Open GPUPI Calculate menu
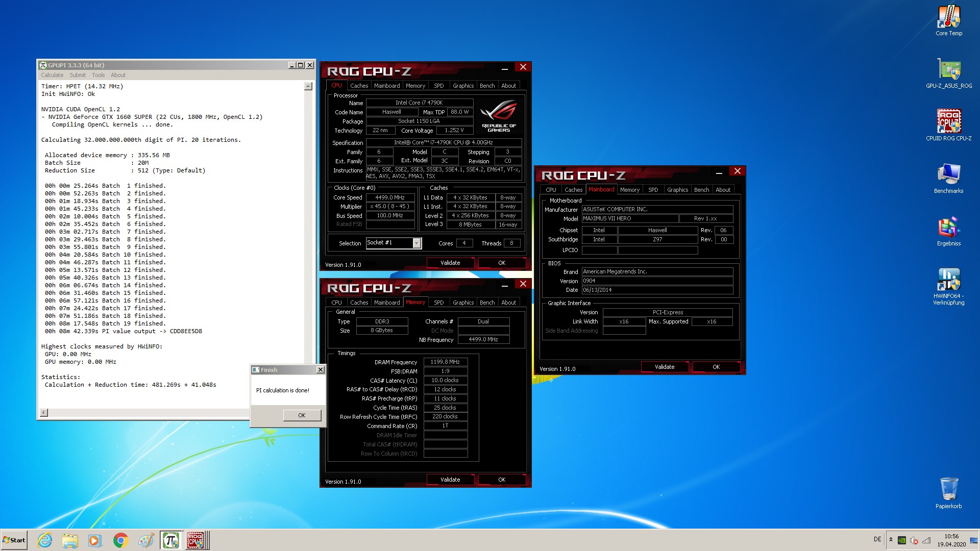Viewport: 980px width, 551px height. pyautogui.click(x=52, y=75)
